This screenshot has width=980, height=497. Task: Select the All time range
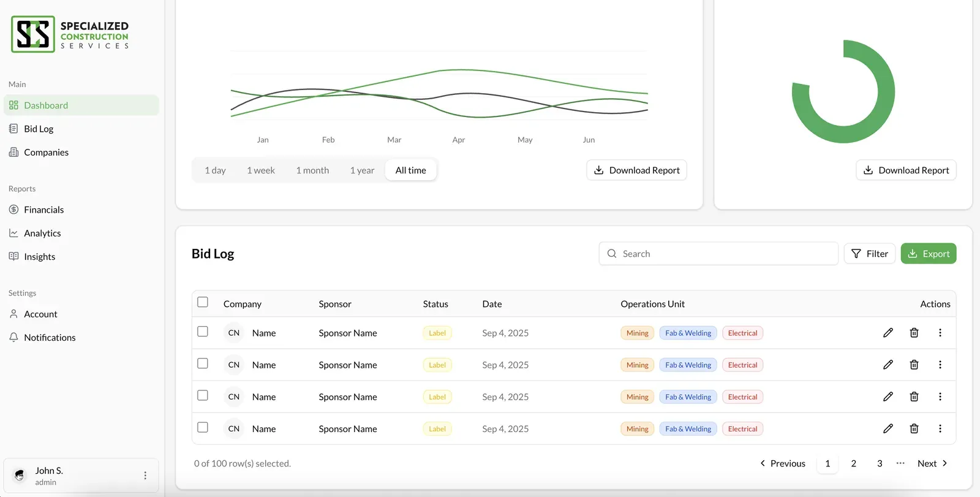tap(410, 170)
